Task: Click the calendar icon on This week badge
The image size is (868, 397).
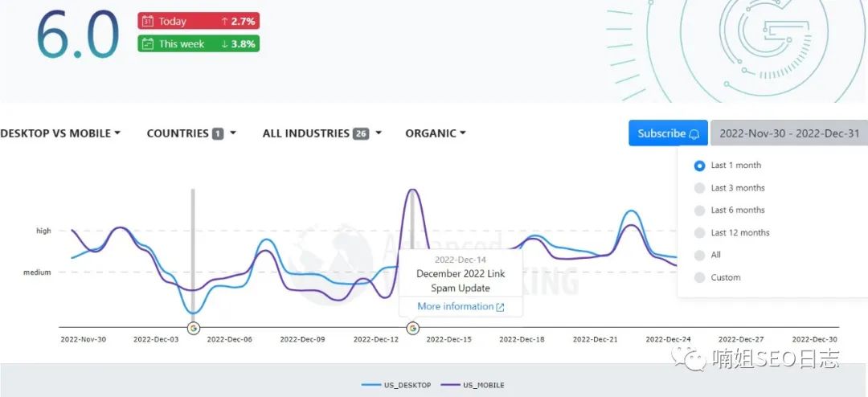Action: 147,43
